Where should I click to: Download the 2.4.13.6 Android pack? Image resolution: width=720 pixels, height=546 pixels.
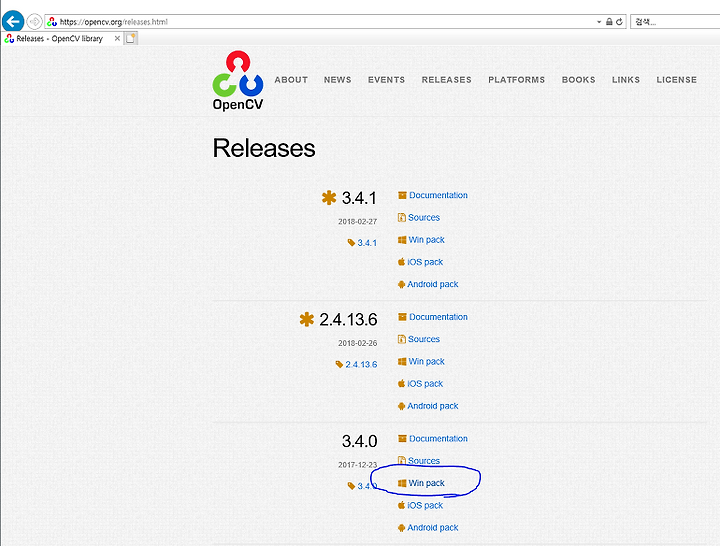click(433, 406)
